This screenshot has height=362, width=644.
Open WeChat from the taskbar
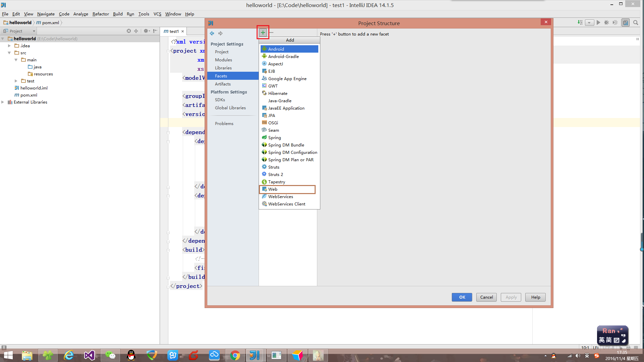coord(110,355)
